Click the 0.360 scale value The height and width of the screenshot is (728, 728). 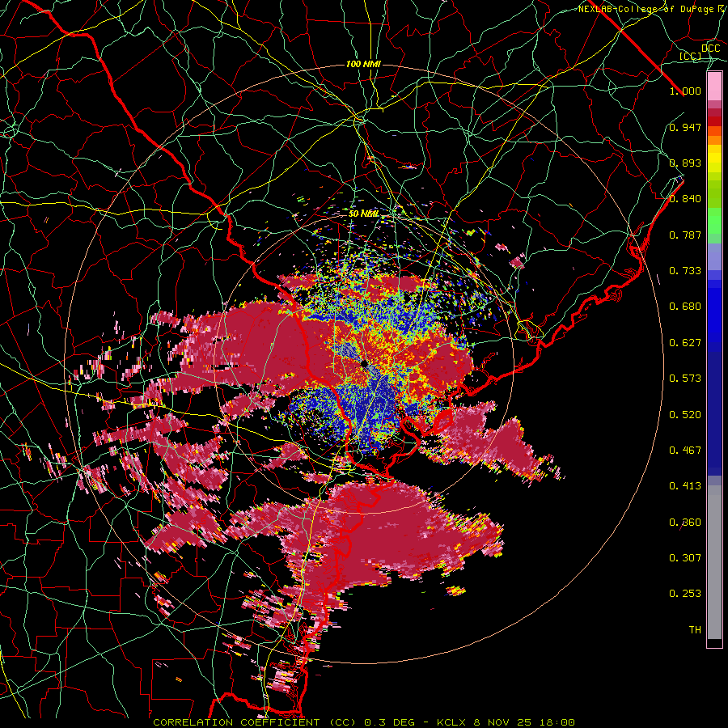(x=685, y=523)
